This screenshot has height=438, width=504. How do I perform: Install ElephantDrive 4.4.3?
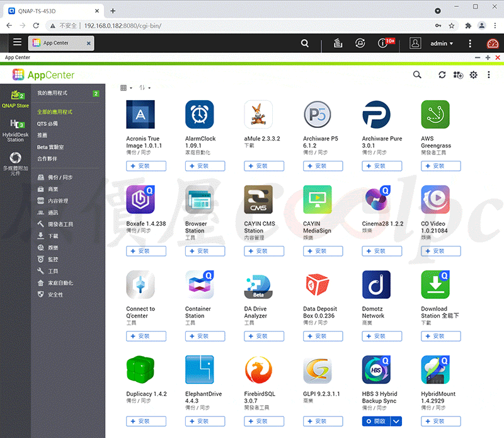(x=205, y=421)
